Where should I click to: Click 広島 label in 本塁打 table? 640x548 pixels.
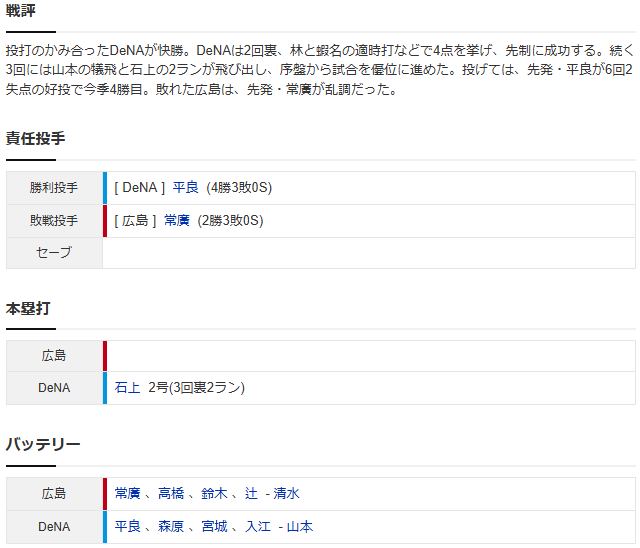point(54,356)
